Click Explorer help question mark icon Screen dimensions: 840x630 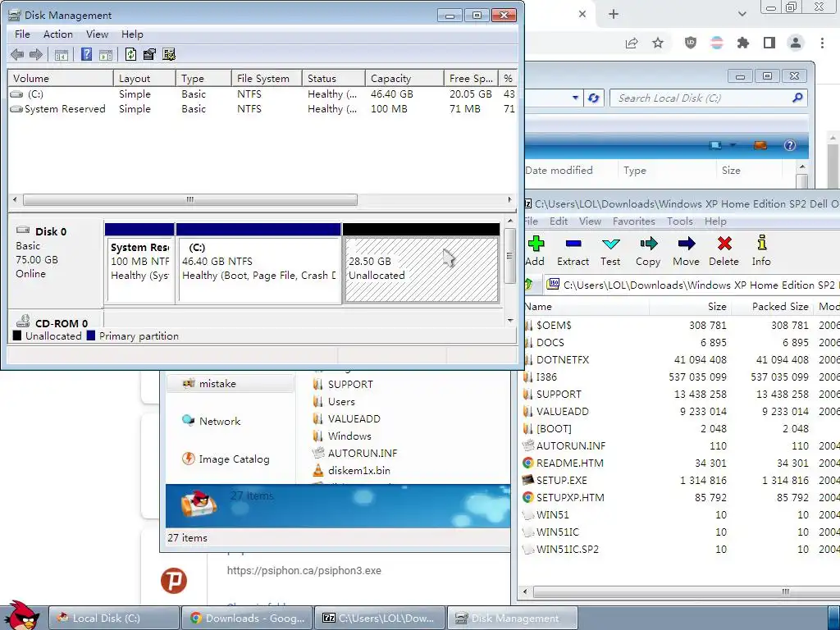[x=790, y=145]
